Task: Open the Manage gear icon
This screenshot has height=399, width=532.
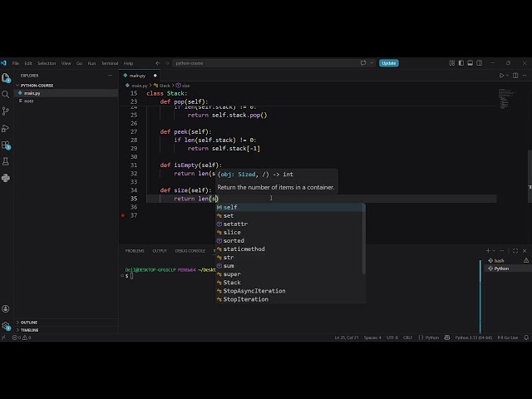Action: [x=6, y=326]
